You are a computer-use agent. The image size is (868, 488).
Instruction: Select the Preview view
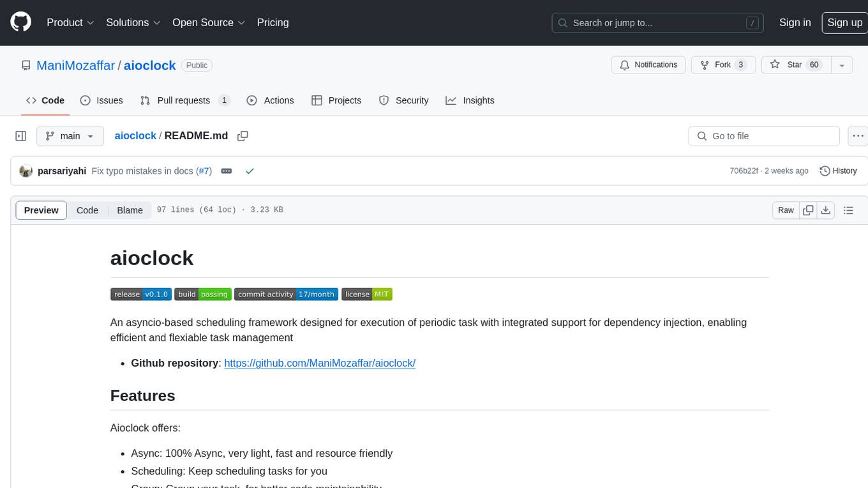pyautogui.click(x=41, y=210)
